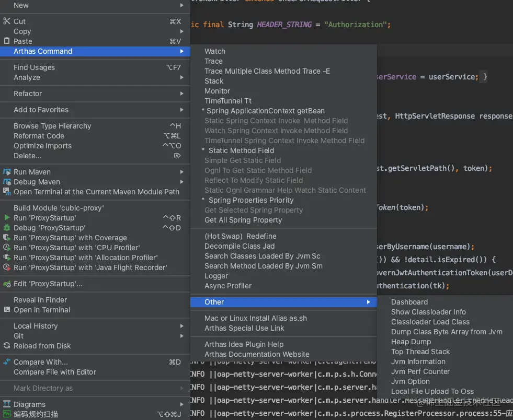Expand the Analyze submenu arrow
The width and height of the screenshot is (513, 420).
coord(181,77)
